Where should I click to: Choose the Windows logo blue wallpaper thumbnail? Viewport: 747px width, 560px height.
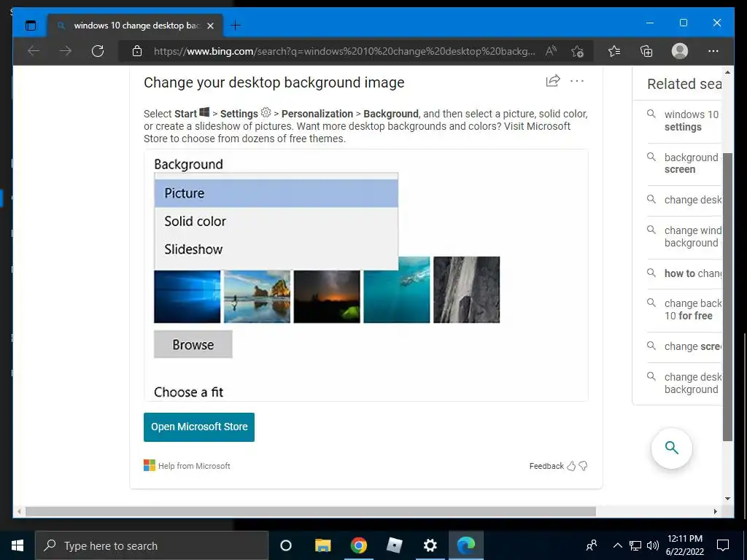point(187,297)
